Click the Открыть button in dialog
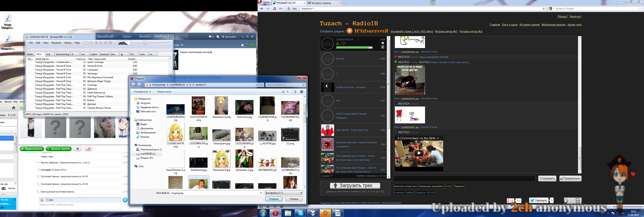Screen dimensions: 644x217 click(274, 199)
